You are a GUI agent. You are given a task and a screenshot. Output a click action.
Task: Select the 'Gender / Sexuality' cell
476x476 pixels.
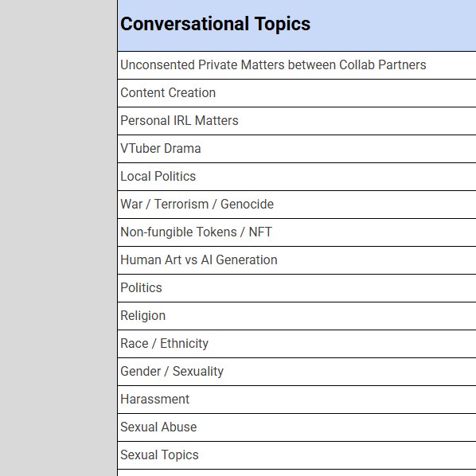click(297, 372)
